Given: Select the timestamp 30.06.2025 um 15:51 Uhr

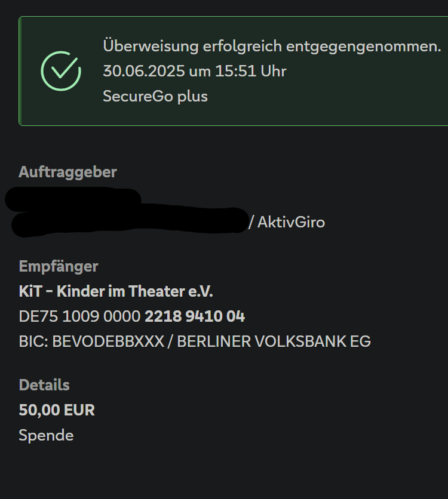Looking at the screenshot, I should point(195,71).
